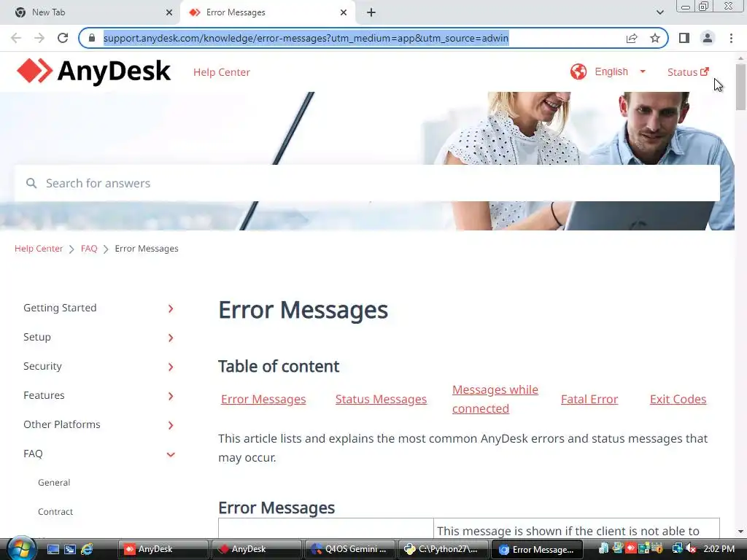This screenshot has height=560, width=747.
Task: Close the New Tab tab
Action: (x=169, y=13)
